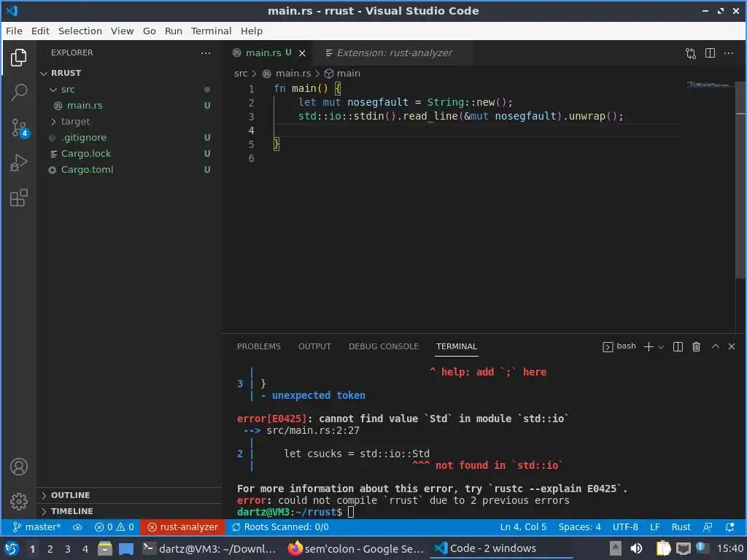Click Ln 4, Col 5 cursor position
This screenshot has height=560, width=747.
(x=523, y=526)
